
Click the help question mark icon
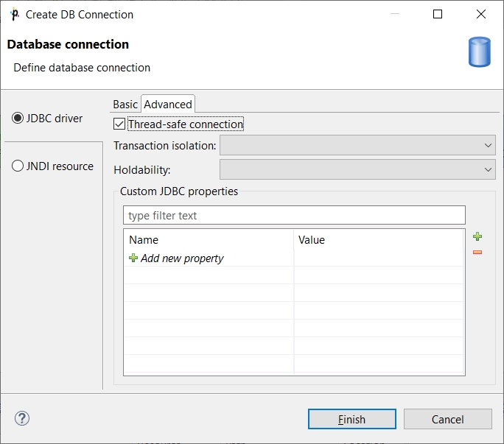pyautogui.click(x=22, y=419)
